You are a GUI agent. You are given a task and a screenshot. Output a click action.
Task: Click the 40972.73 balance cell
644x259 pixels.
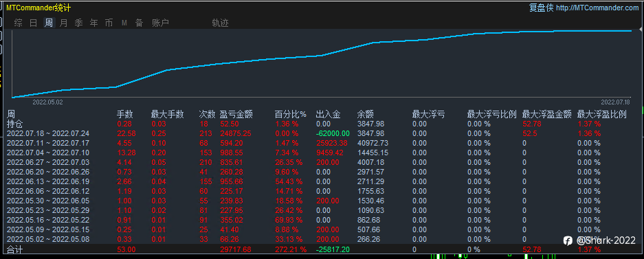click(x=373, y=143)
